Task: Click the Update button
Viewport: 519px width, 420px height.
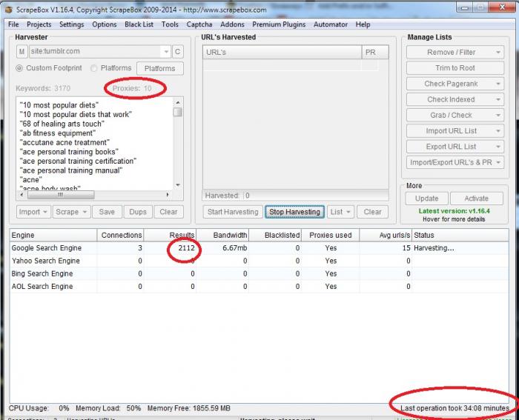Action: [x=426, y=199]
